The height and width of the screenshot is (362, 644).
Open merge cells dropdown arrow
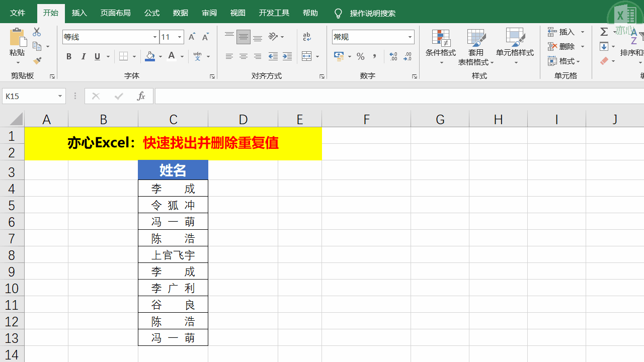tap(317, 56)
